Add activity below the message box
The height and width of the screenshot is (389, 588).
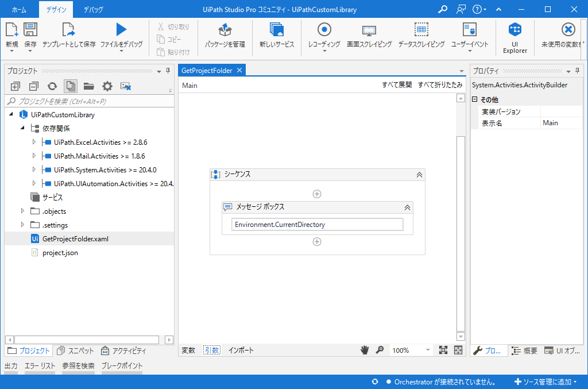pos(317,241)
